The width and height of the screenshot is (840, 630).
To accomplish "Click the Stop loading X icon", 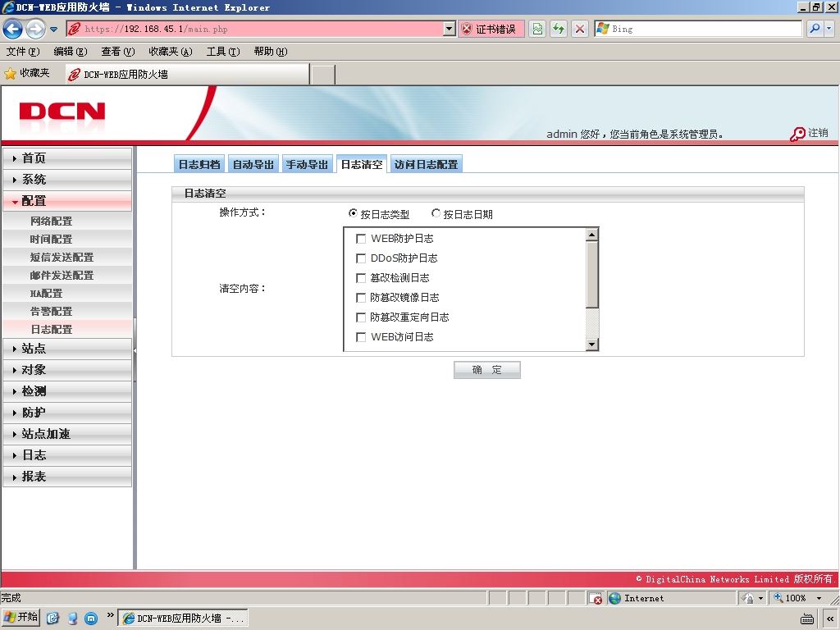I will click(x=580, y=29).
